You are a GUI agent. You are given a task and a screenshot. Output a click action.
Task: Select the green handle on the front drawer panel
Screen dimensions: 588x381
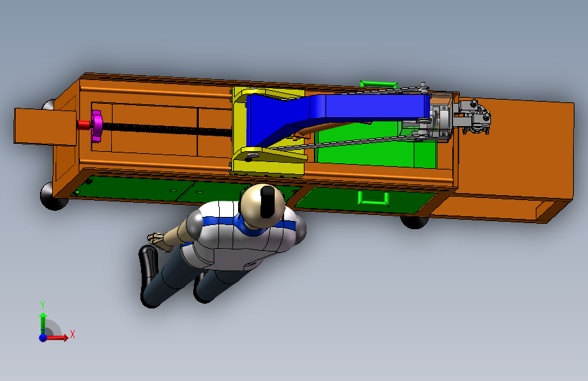click(373, 199)
